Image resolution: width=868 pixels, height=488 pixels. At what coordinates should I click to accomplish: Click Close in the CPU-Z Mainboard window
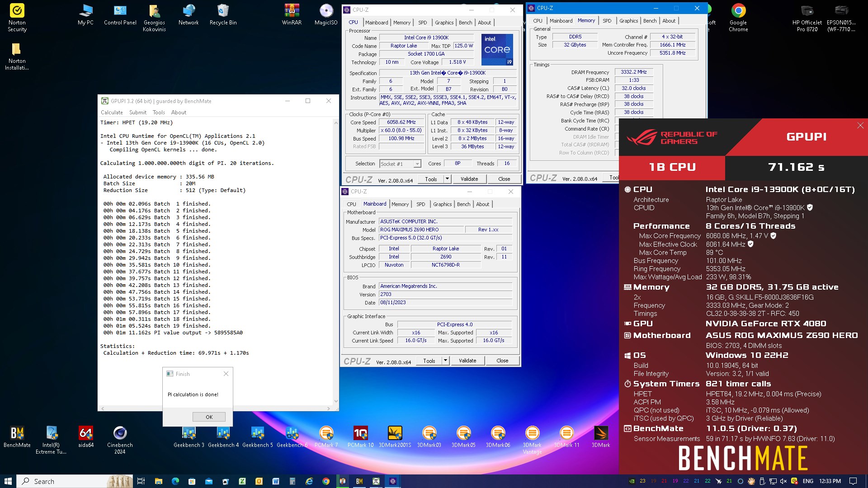pyautogui.click(x=502, y=361)
